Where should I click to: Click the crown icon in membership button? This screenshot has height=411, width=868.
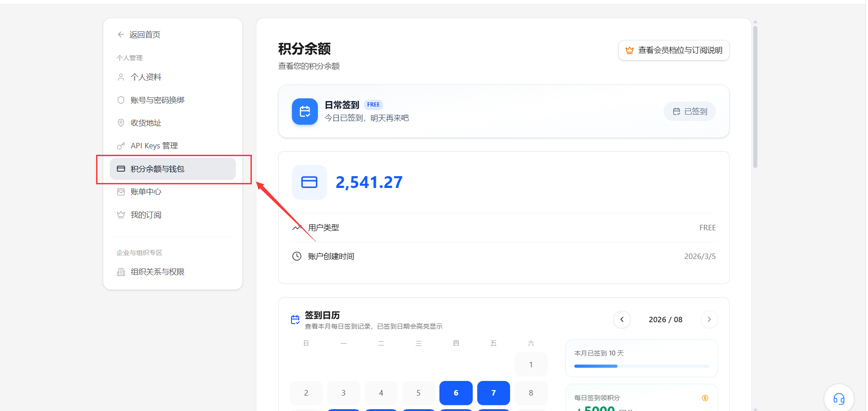click(629, 50)
